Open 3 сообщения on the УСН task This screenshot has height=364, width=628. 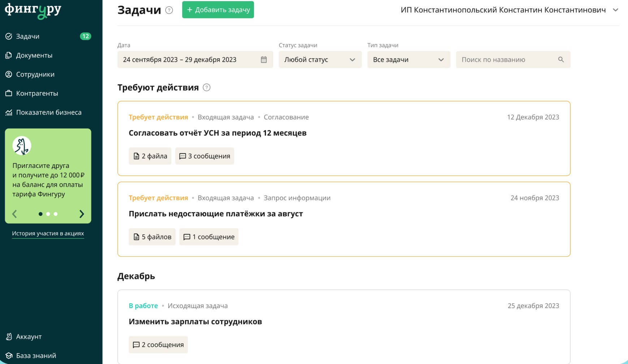pos(205,156)
